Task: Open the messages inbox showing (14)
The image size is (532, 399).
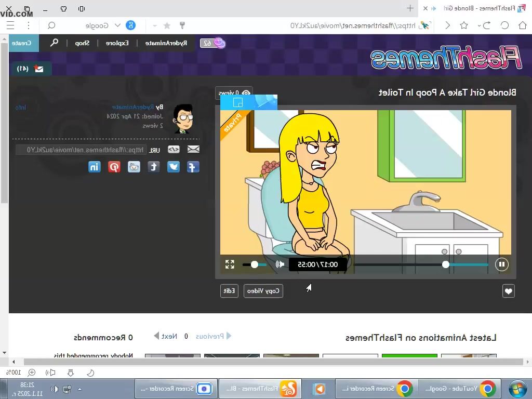Action: click(31, 69)
